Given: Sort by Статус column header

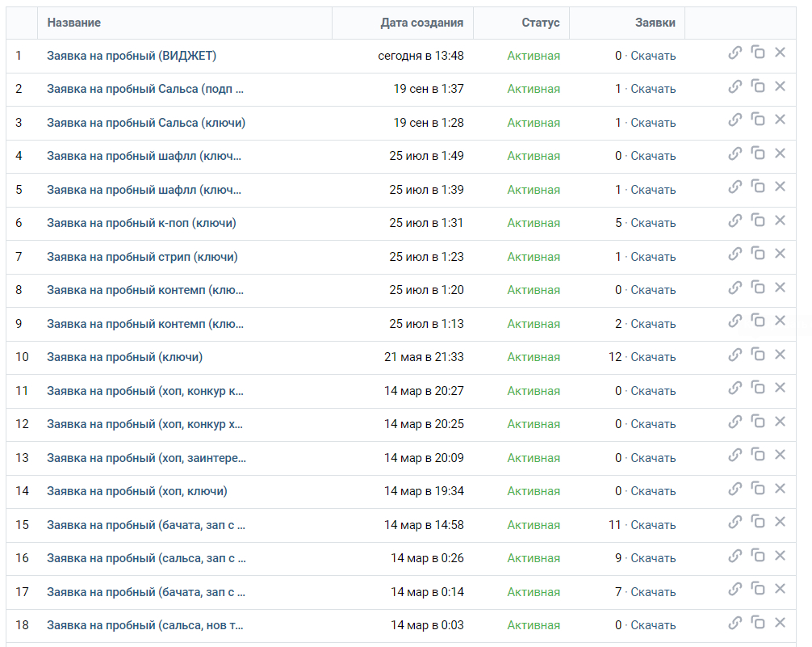Looking at the screenshot, I should tap(540, 23).
